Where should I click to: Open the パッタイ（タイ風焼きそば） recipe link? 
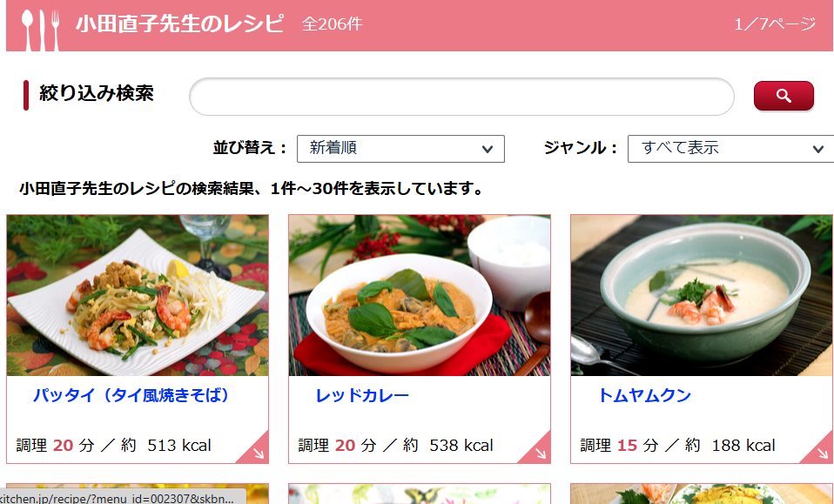pyautogui.click(x=131, y=395)
